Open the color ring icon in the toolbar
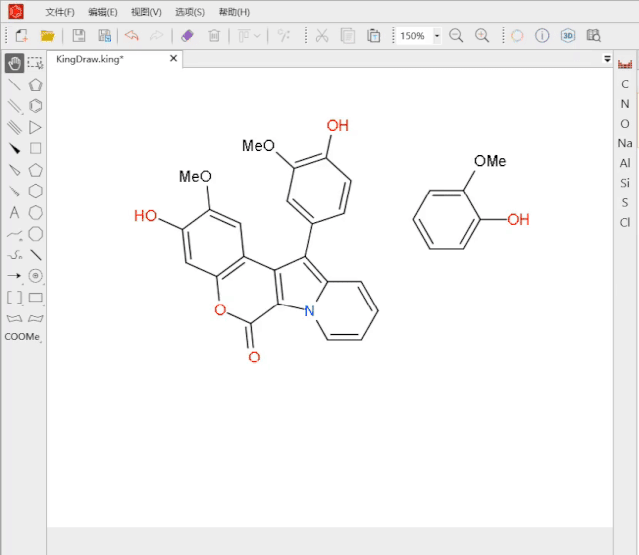This screenshot has width=639, height=555. click(517, 36)
